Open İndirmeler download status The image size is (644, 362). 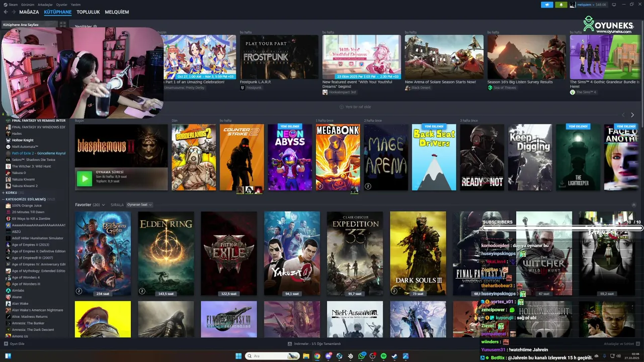pyautogui.click(x=314, y=344)
